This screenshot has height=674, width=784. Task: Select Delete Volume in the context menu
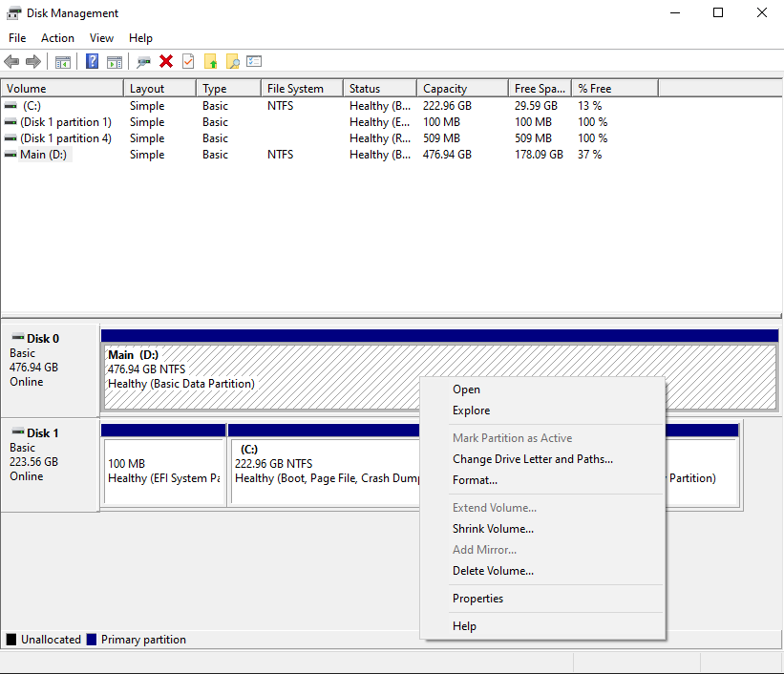(x=493, y=571)
